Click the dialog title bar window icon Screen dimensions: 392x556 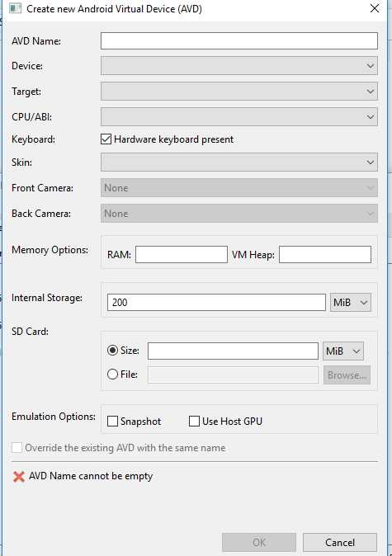(15, 8)
